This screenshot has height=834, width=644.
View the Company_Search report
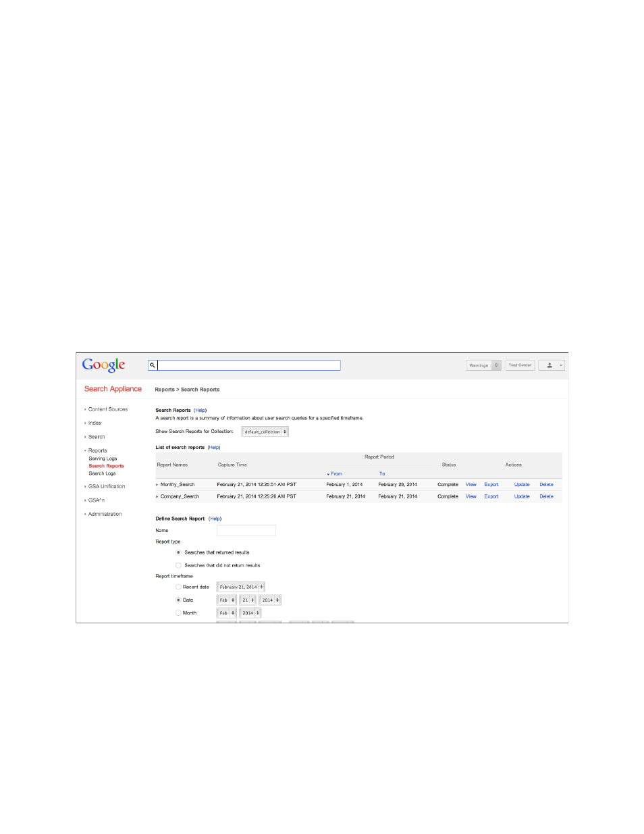471,497
